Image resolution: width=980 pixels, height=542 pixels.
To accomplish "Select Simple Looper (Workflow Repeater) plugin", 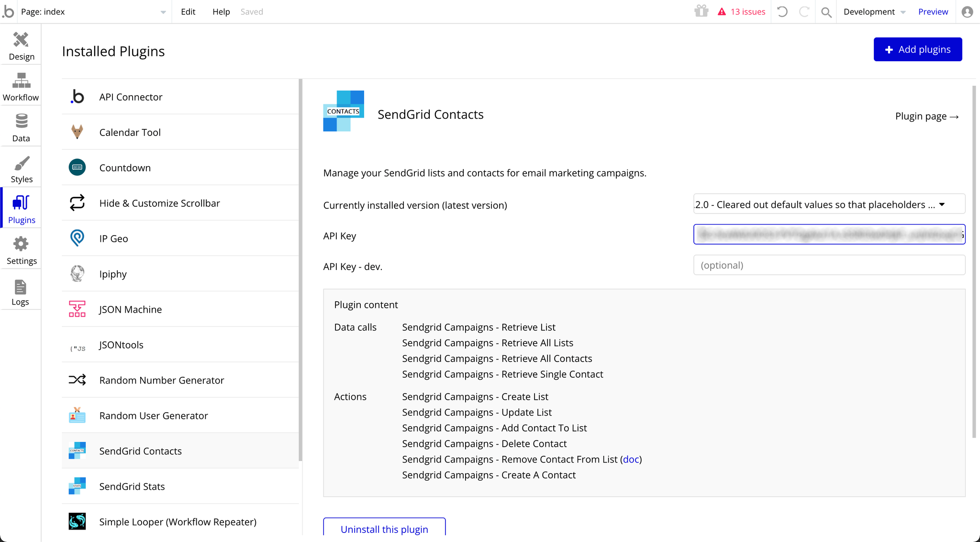I will pos(180,522).
